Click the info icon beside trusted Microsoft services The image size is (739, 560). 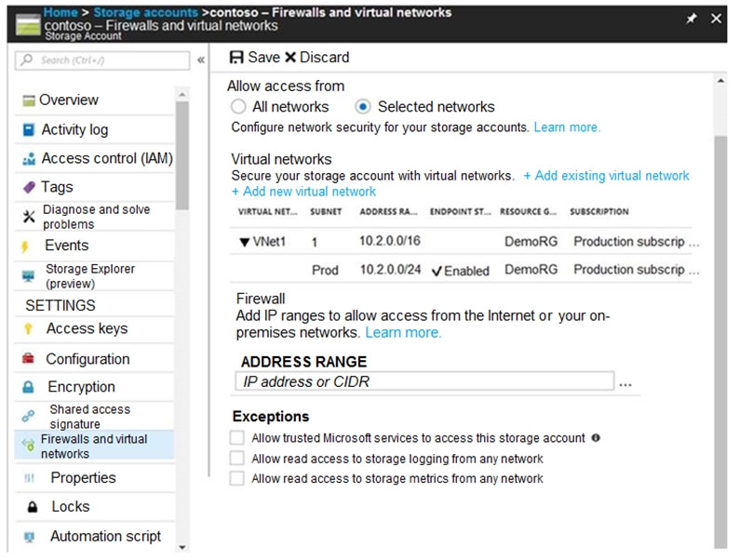pos(596,437)
